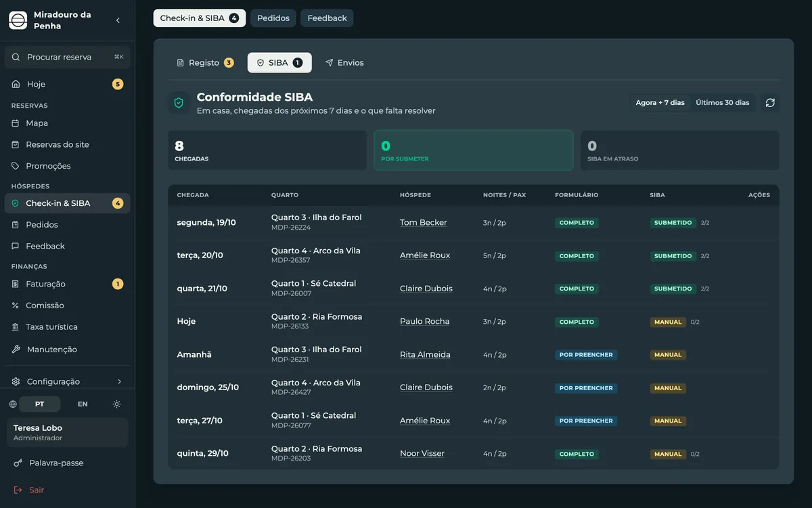
Task: Select the Últimos 30 dias range
Action: [723, 103]
